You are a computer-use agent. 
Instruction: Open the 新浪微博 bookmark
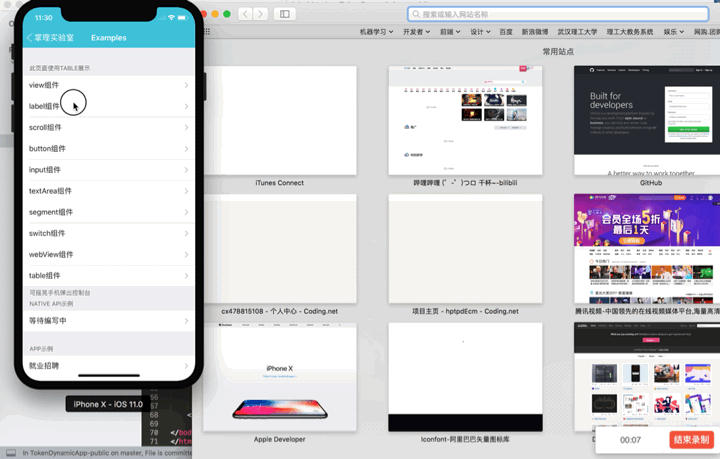[x=535, y=32]
